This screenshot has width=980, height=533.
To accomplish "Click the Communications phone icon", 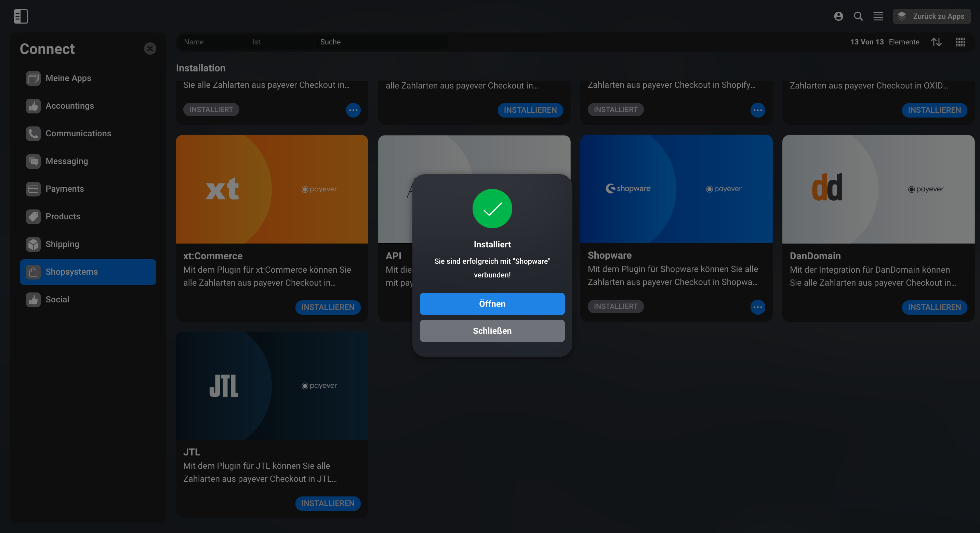I will click(x=34, y=134).
